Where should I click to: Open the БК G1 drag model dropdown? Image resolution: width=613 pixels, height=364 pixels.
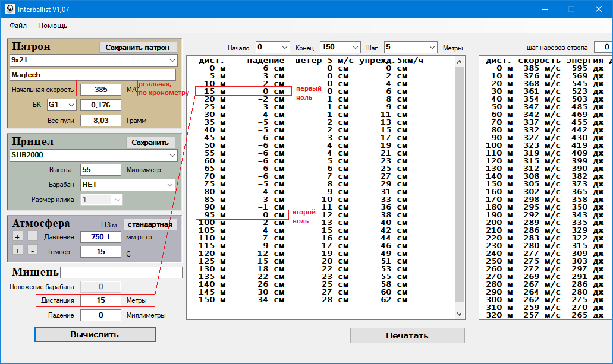71,105
